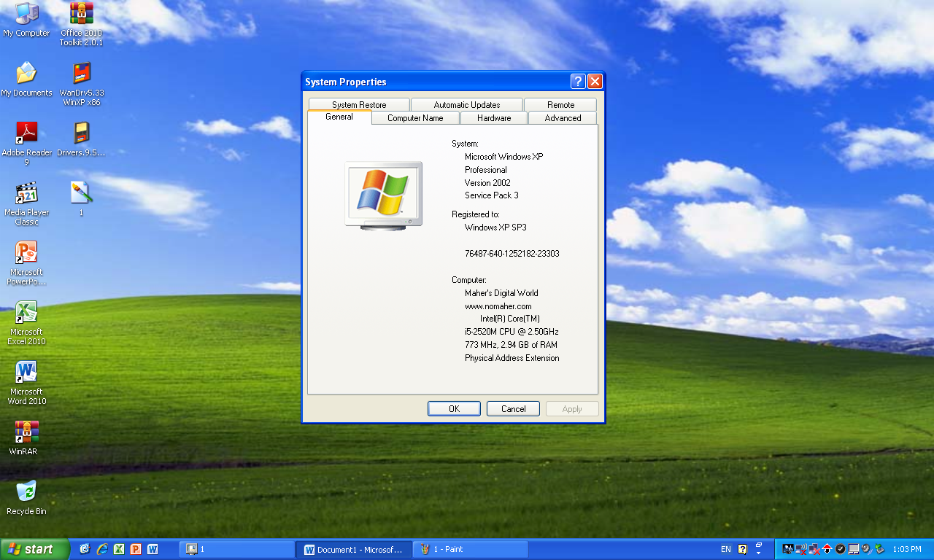
Task: Click the red up-down arrow tray icon
Action: 827,549
